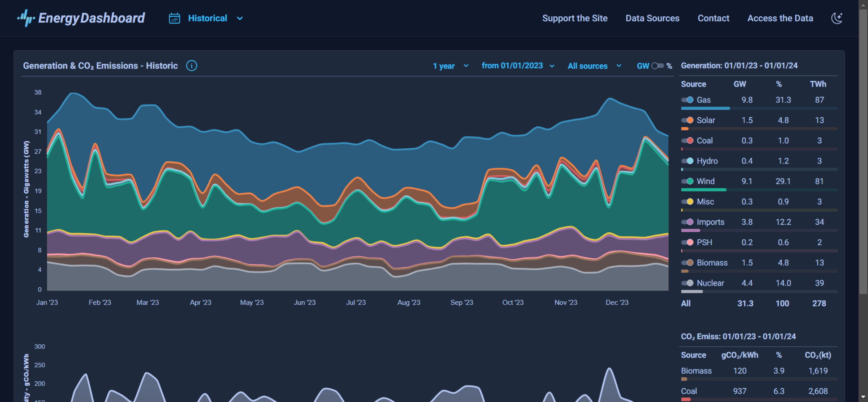Toggle the Coal source switch
This screenshot has height=402, width=868.
(x=687, y=140)
